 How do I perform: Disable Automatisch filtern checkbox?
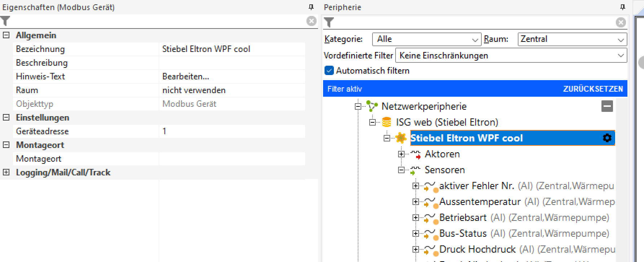tap(329, 71)
